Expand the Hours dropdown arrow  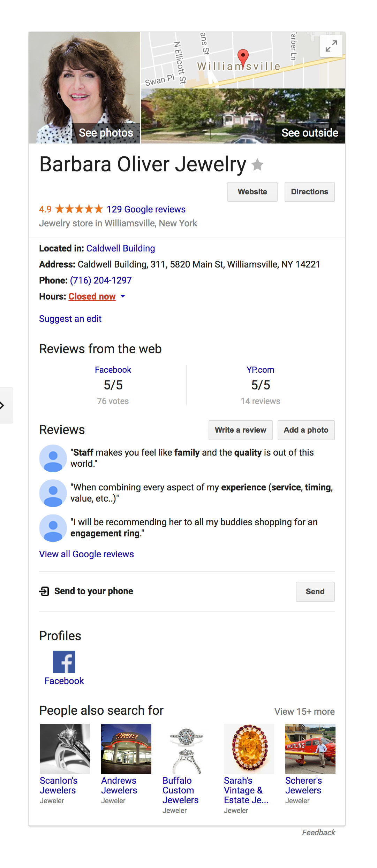tap(123, 296)
